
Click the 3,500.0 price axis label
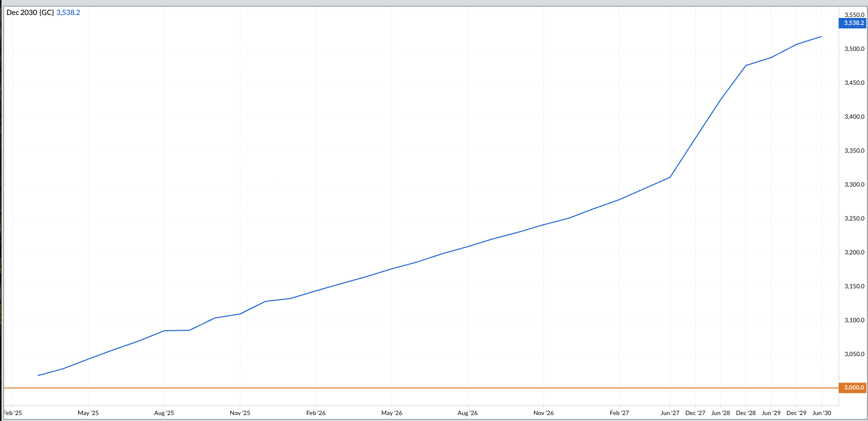854,49
